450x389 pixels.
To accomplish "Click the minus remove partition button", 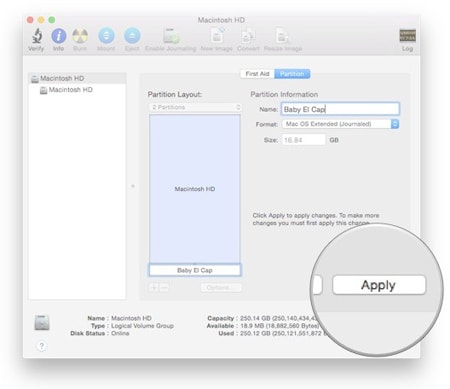I will tap(164, 287).
